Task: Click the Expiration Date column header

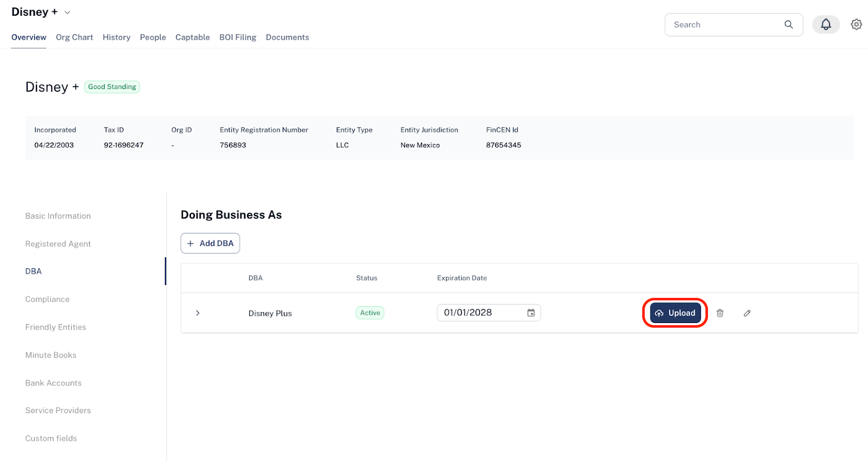Action: (462, 278)
